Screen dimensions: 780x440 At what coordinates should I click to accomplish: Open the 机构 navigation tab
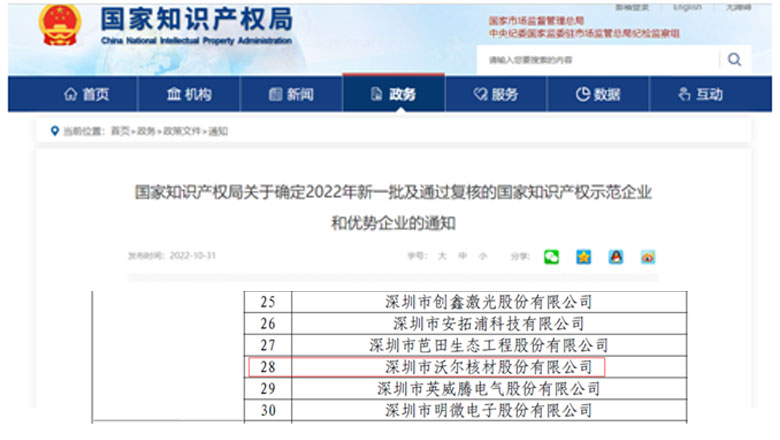(189, 94)
